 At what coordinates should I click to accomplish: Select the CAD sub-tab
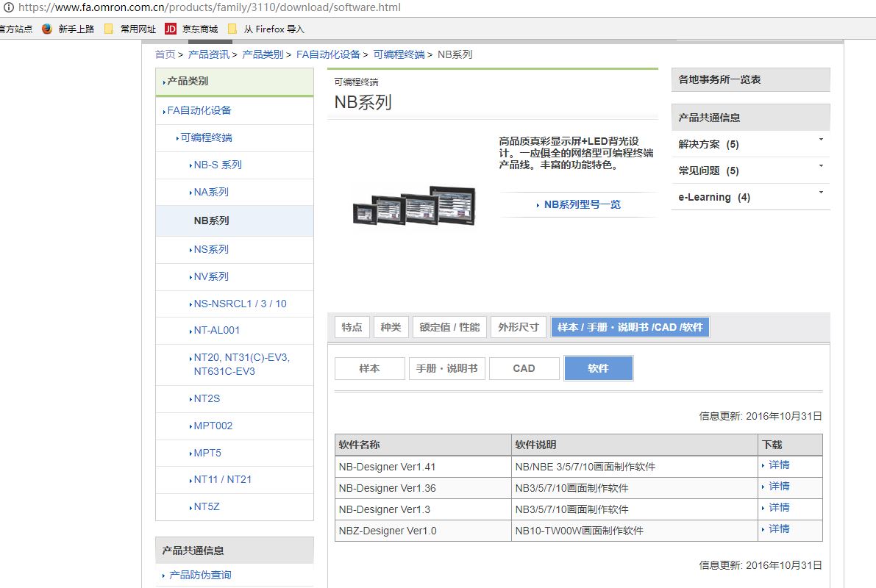(524, 368)
